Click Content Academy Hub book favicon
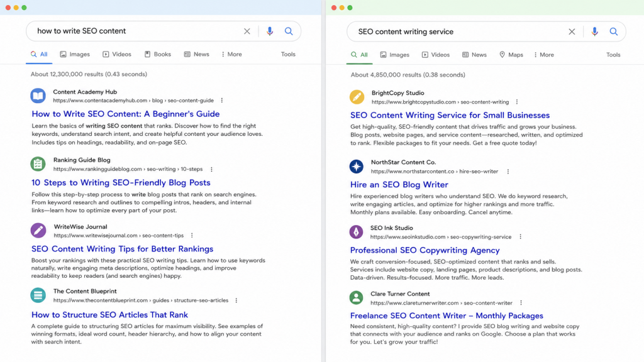The width and height of the screenshot is (644, 362). pos(38,96)
